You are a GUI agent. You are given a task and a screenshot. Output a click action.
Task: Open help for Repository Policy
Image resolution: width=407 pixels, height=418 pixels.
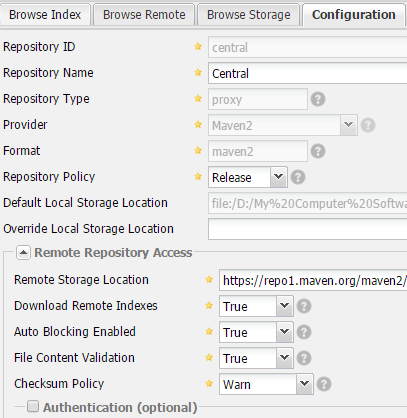(x=298, y=177)
